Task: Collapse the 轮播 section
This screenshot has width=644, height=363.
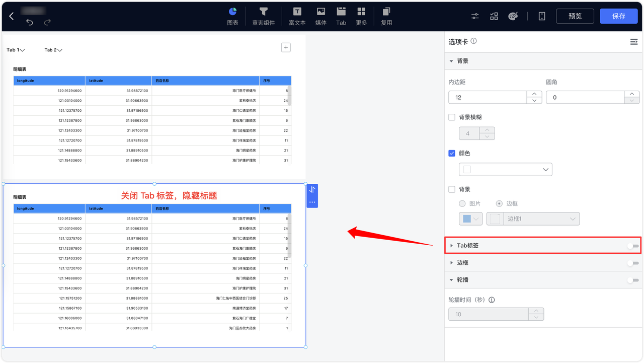Action: pyautogui.click(x=451, y=280)
